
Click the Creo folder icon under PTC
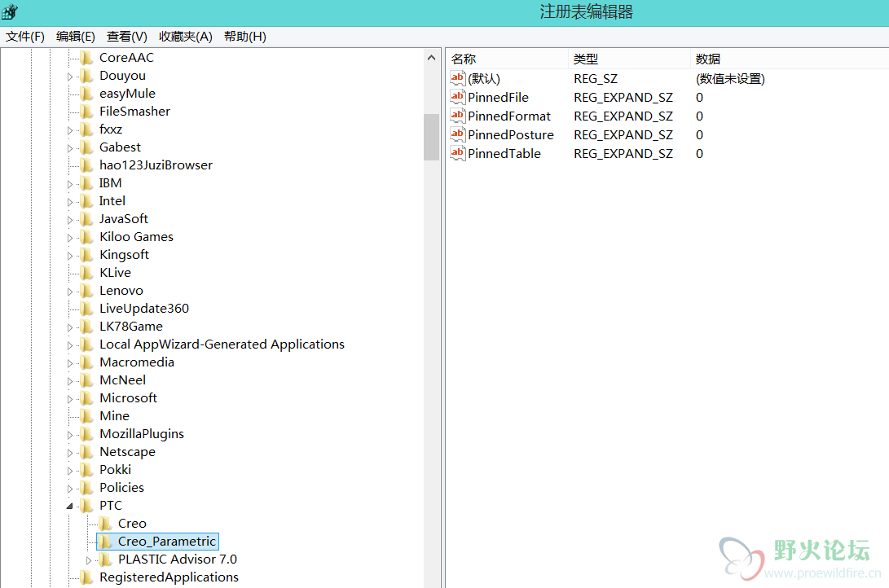[x=105, y=524]
